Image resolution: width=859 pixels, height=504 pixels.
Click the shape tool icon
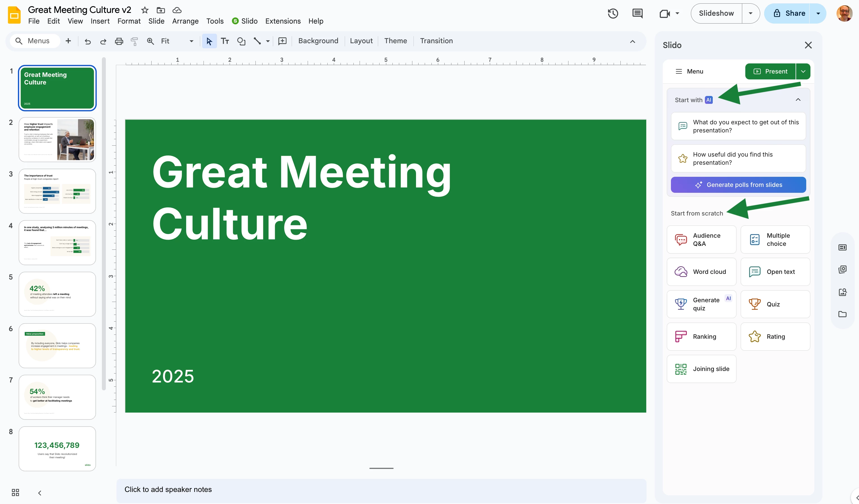[x=241, y=41]
